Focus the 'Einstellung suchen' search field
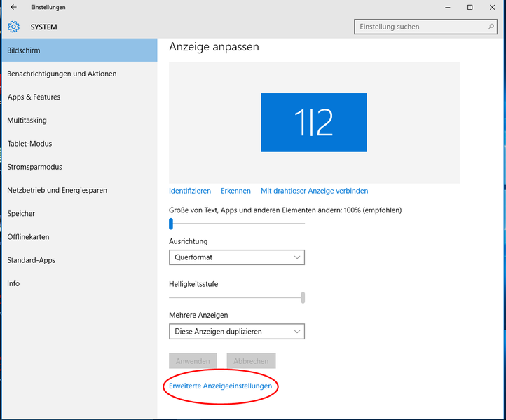Image resolution: width=506 pixels, height=420 pixels. 420,27
